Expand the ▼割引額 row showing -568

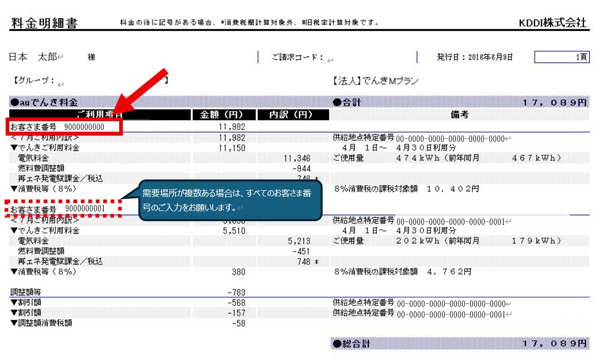click(x=26, y=303)
